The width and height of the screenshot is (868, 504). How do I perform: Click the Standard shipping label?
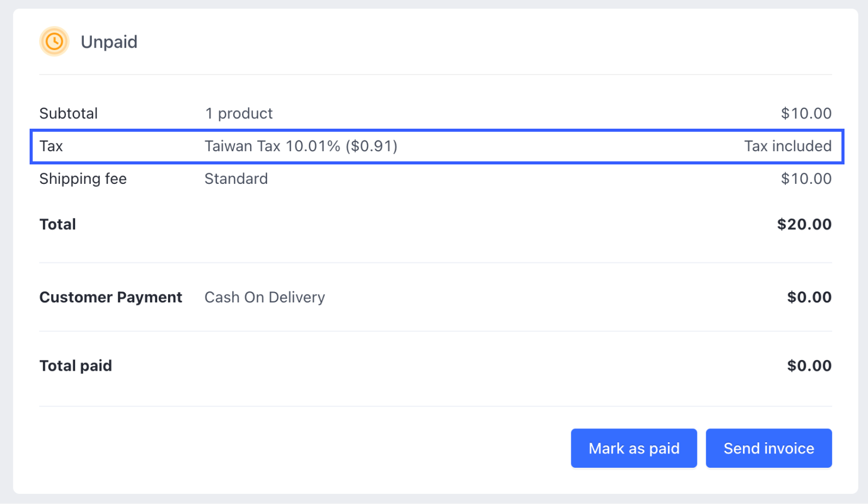[x=236, y=179]
